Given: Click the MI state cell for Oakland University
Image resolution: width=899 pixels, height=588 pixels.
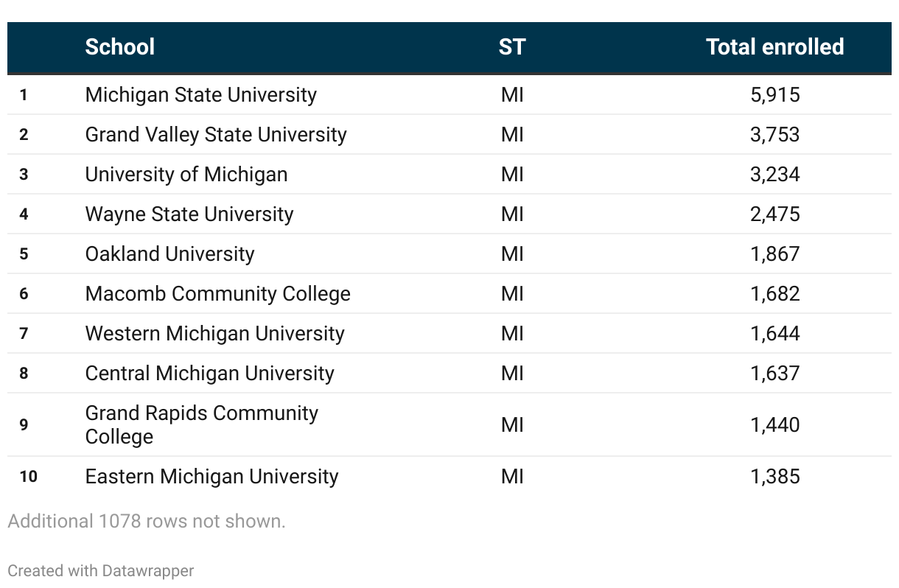Looking at the screenshot, I should [511, 254].
